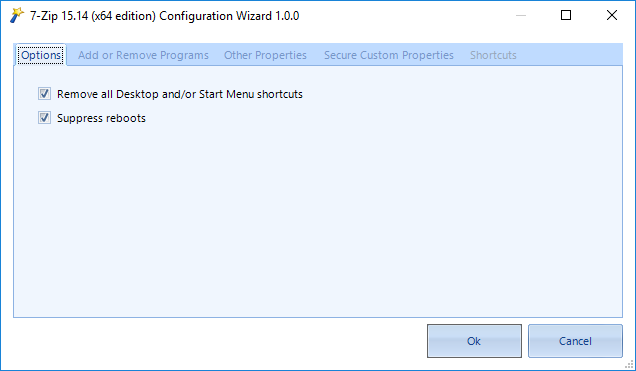
Task: Close the 7-Zip Configuration Wizard window
Action: tap(612, 15)
